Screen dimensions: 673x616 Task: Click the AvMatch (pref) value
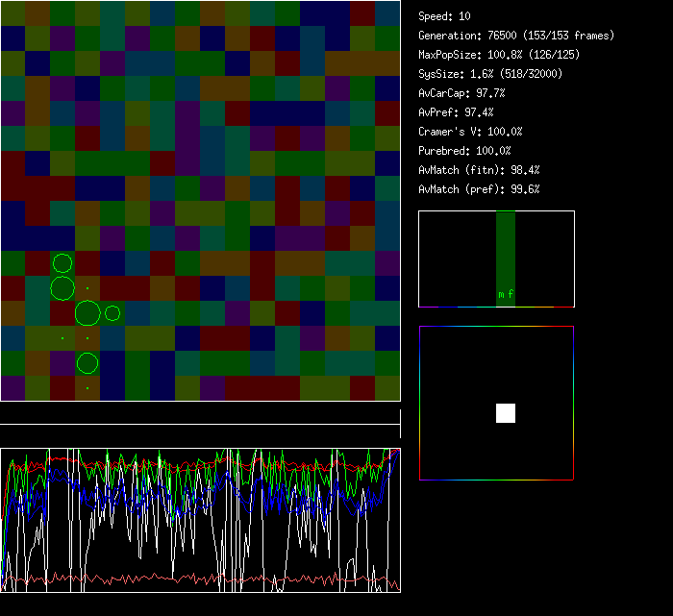point(479,189)
